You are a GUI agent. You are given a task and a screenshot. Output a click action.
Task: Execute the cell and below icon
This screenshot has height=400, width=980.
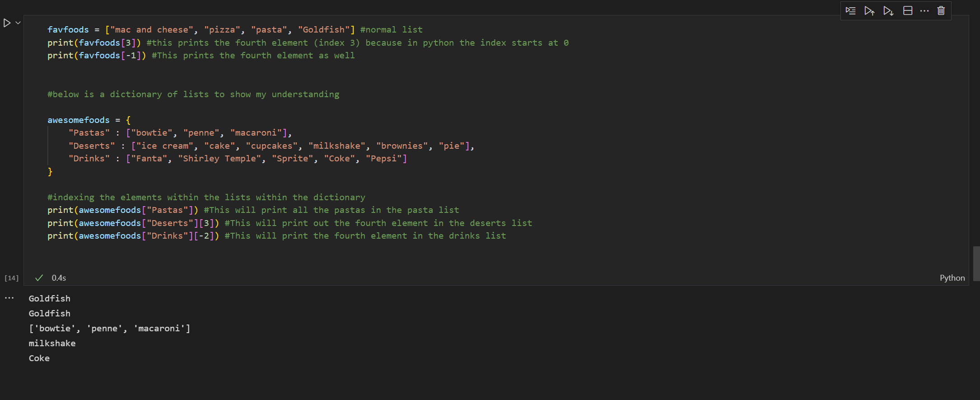pyautogui.click(x=888, y=11)
